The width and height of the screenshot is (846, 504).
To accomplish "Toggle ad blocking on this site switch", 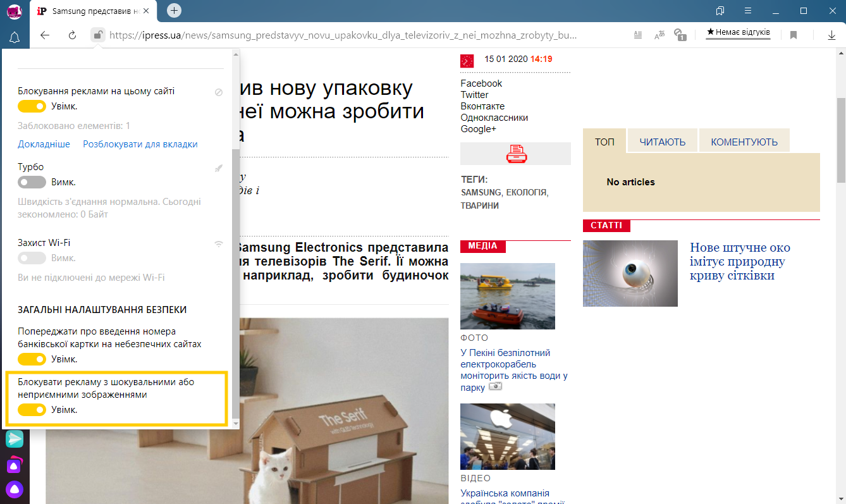I will [32, 106].
